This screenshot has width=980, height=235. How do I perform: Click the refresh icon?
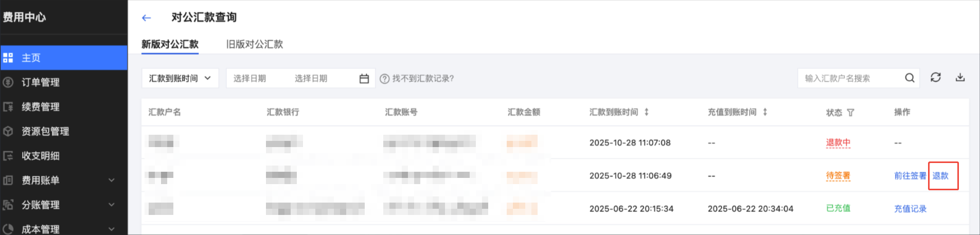point(935,78)
